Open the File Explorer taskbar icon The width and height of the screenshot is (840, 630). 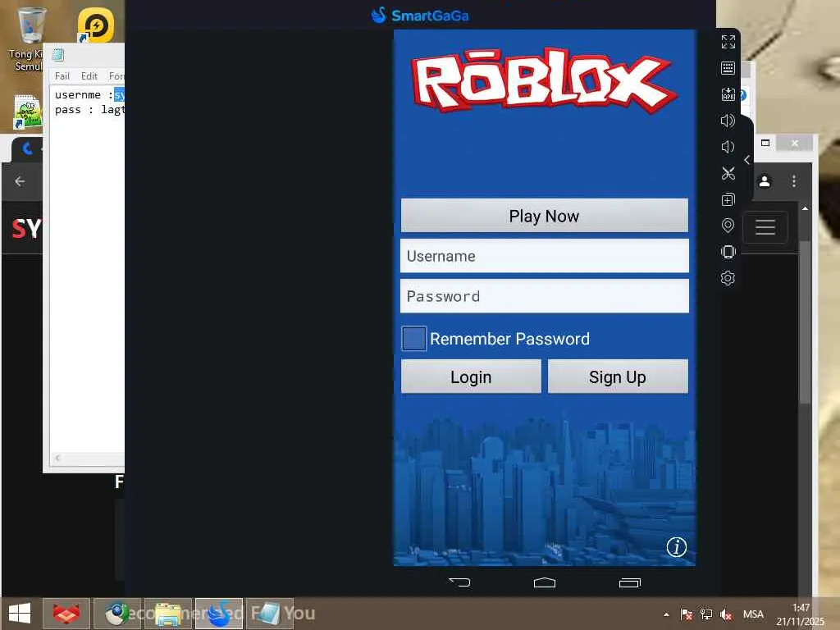[x=167, y=614]
